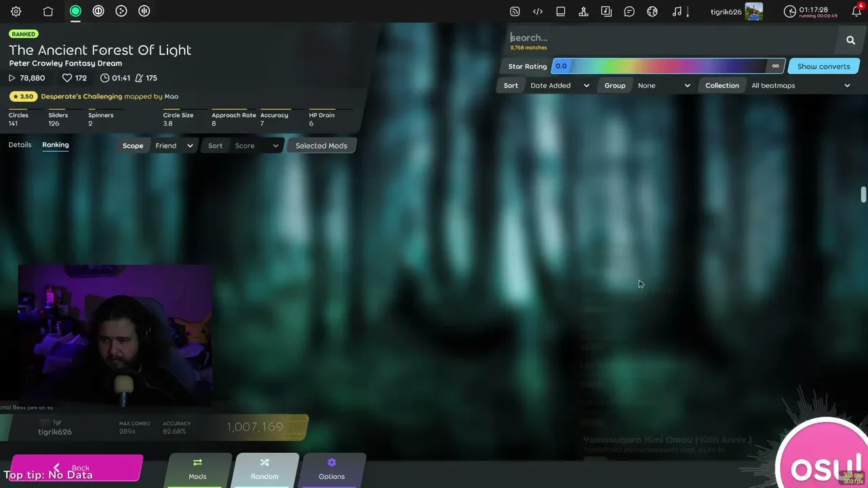Screen dimensions: 868x488
Task: Open the rankings podium icon
Action: pyautogui.click(x=583, y=12)
